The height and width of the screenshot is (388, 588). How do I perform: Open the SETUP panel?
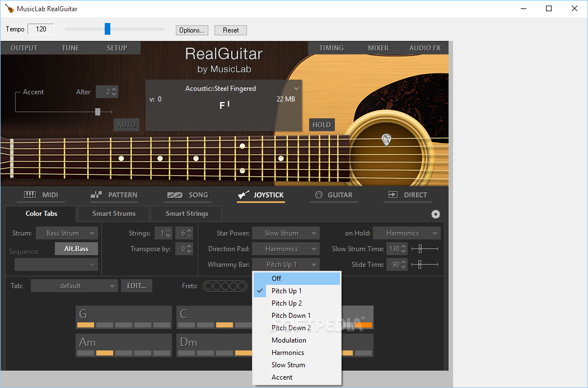(x=117, y=48)
